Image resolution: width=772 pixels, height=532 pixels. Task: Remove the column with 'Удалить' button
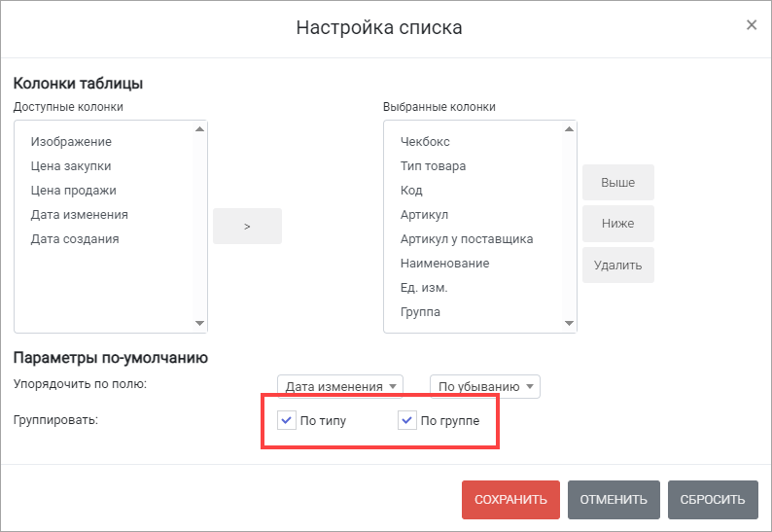tap(617, 265)
